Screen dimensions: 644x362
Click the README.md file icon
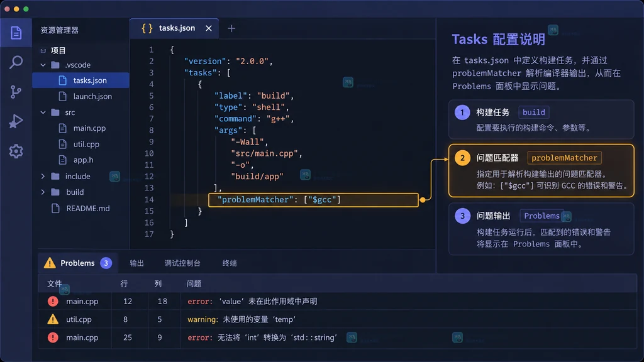[55, 208]
